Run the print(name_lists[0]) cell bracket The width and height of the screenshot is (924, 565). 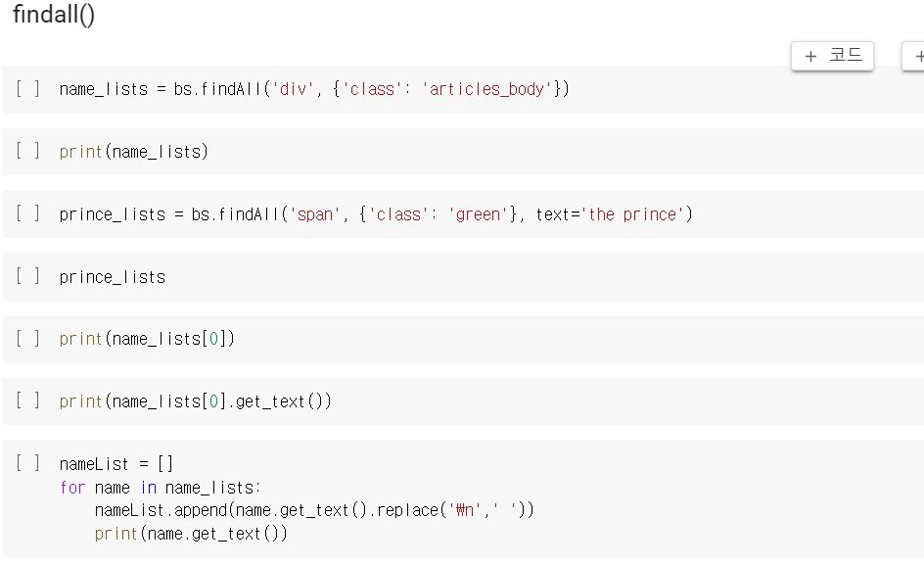(x=27, y=339)
